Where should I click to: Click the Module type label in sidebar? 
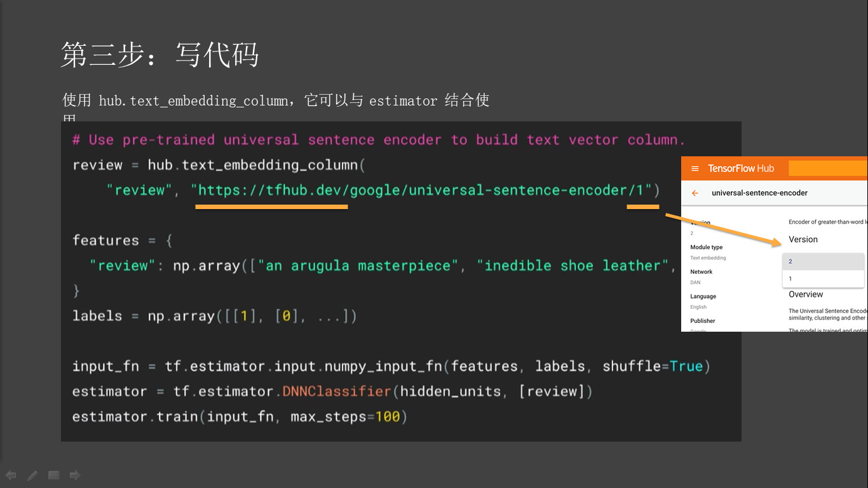tap(706, 247)
